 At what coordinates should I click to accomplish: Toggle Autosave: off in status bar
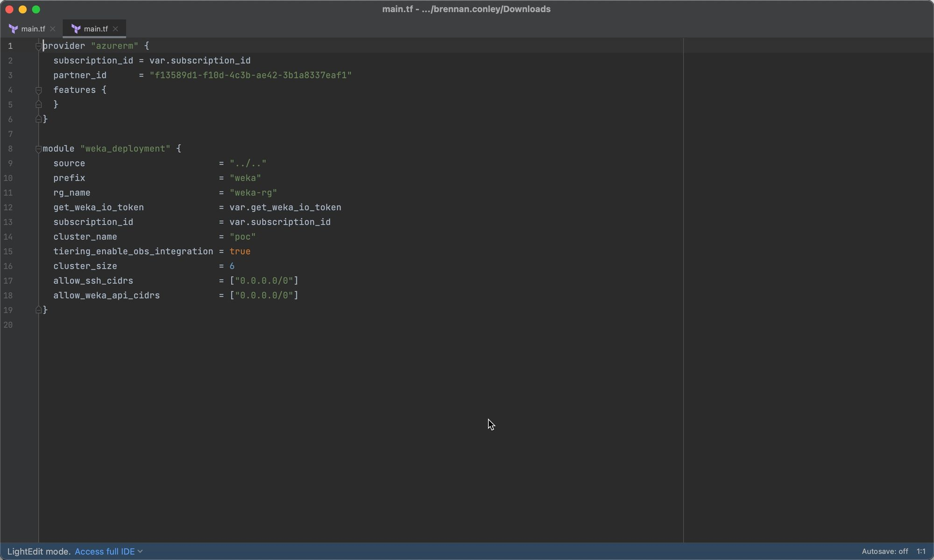(884, 552)
